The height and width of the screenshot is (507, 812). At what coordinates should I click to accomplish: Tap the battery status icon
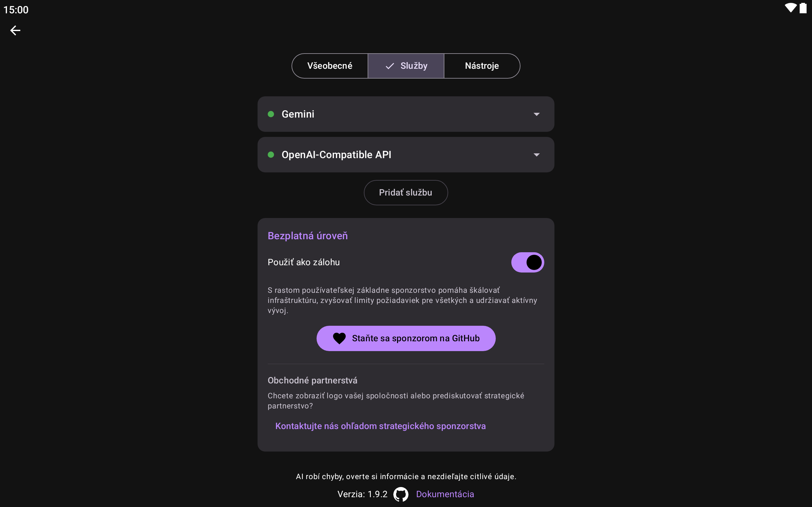(803, 8)
